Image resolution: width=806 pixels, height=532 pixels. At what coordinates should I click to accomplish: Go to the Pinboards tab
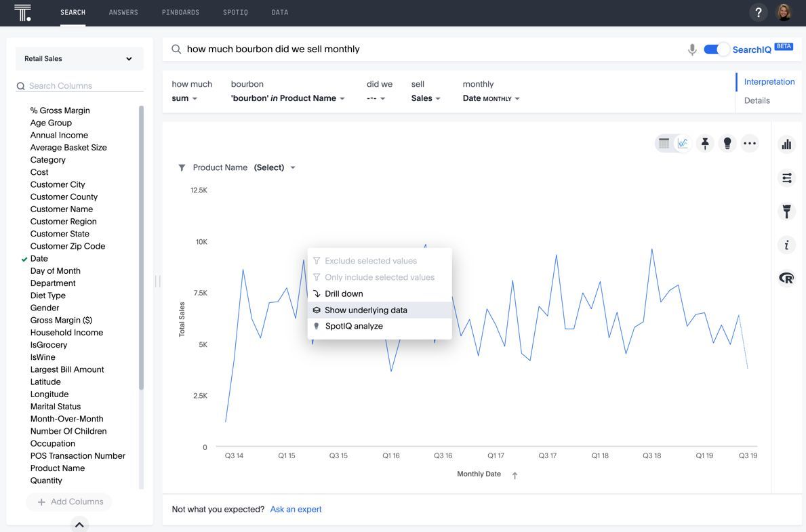pyautogui.click(x=180, y=12)
